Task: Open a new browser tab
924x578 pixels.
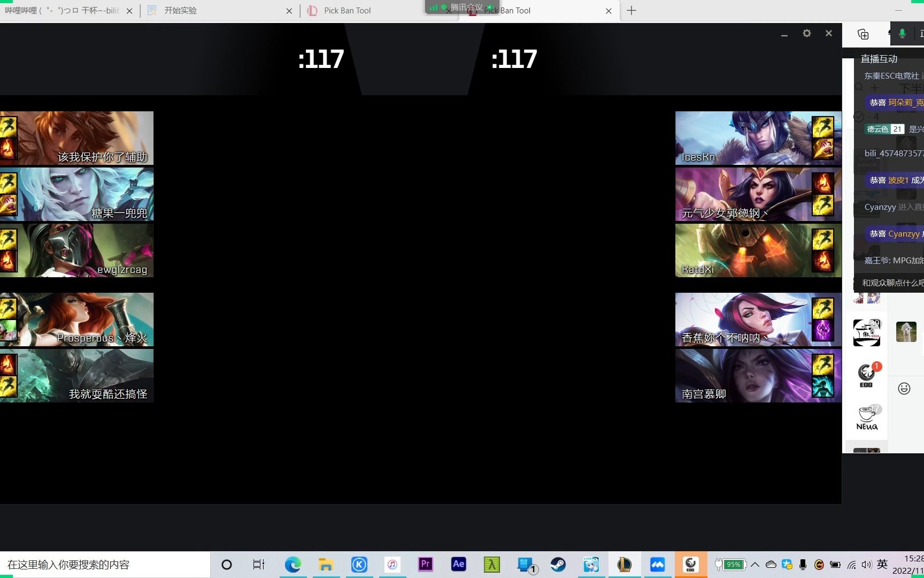Action: coord(632,10)
